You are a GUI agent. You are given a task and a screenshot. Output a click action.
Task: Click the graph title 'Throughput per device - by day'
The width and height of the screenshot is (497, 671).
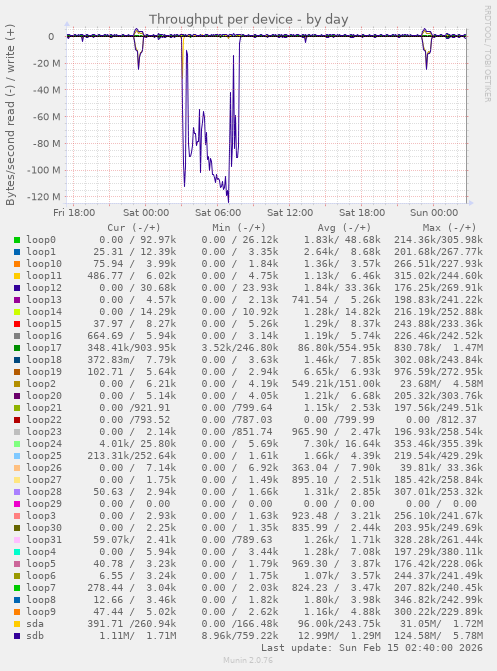pyautogui.click(x=248, y=19)
